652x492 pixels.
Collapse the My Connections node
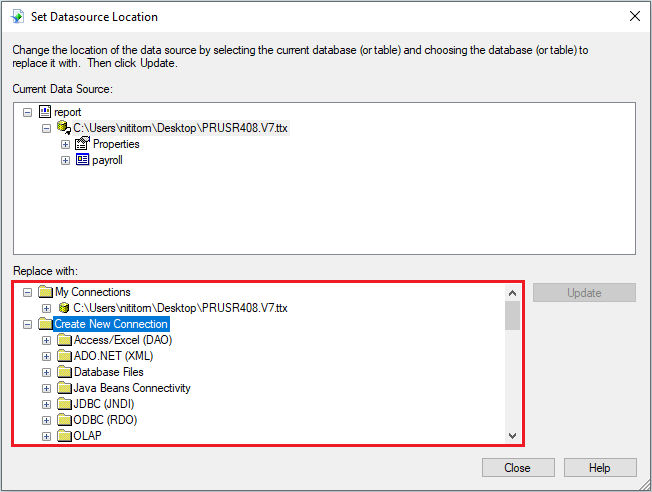pyautogui.click(x=27, y=292)
